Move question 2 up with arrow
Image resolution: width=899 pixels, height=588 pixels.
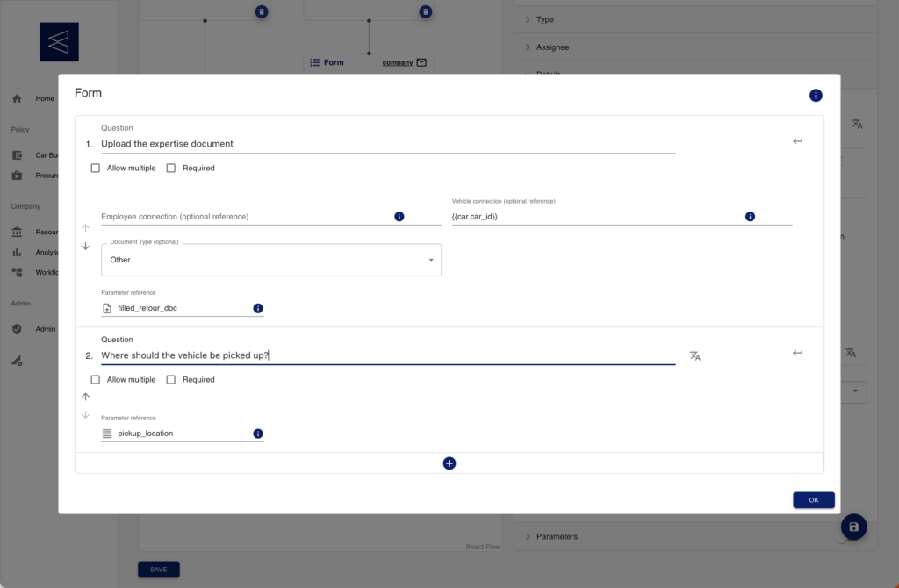coord(85,397)
